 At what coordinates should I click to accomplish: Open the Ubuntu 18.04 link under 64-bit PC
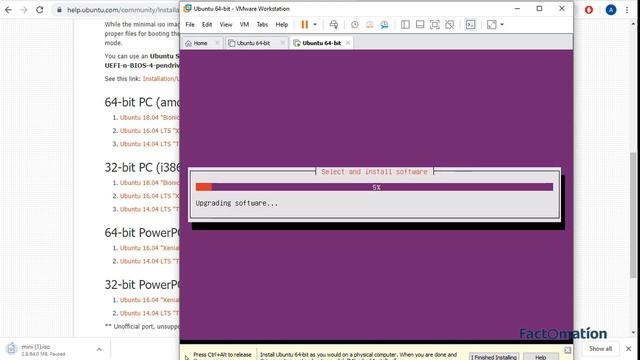149,118
